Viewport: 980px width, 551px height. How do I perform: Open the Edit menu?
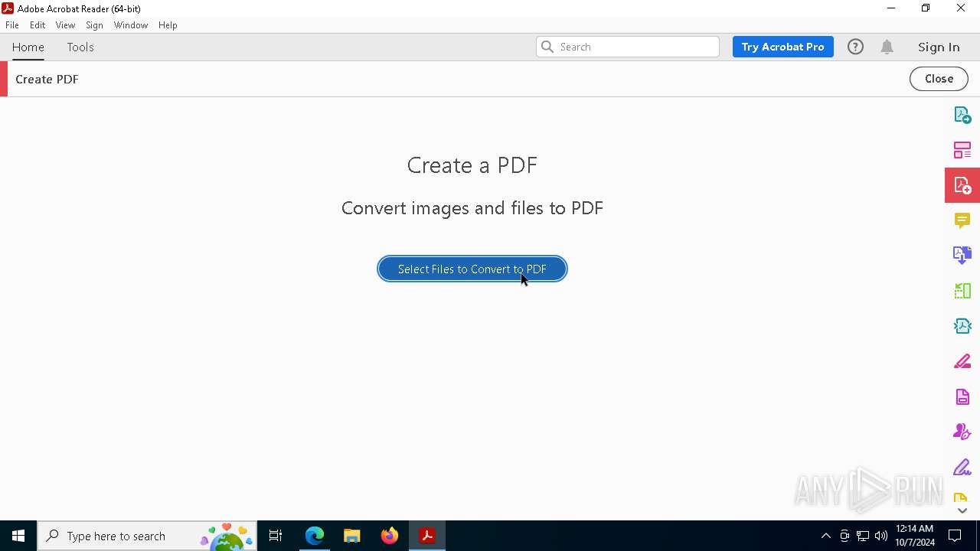38,25
